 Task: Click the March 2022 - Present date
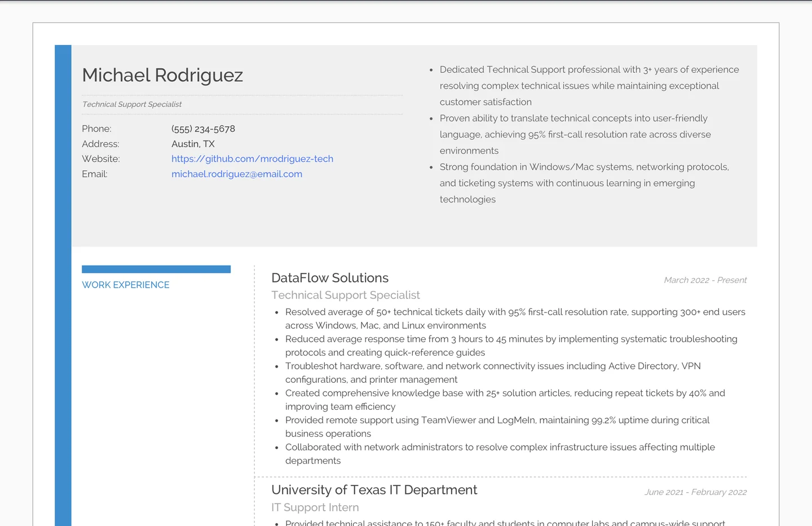(705, 280)
